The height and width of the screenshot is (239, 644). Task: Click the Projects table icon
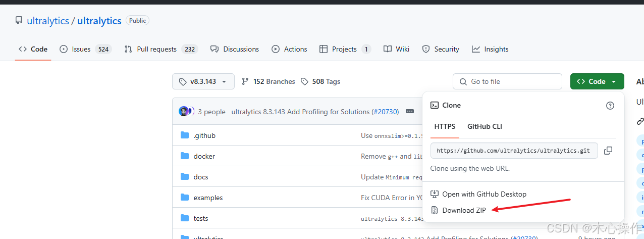click(324, 49)
